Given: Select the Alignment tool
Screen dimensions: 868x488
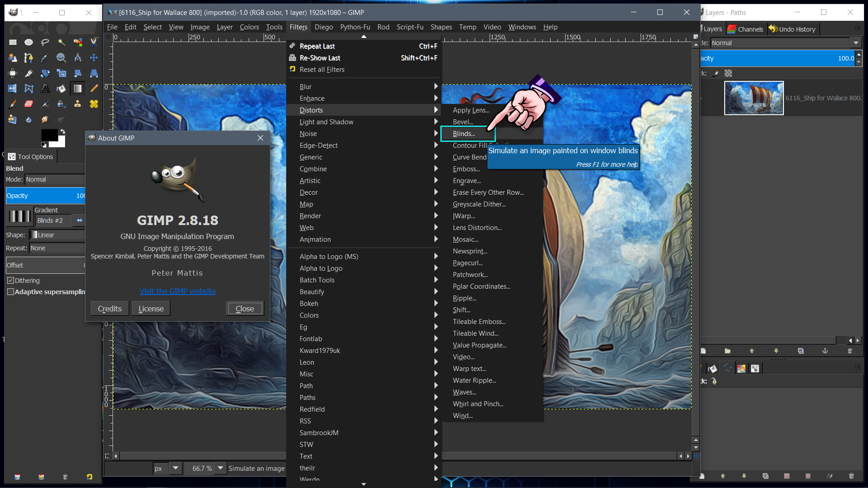Looking at the screenshot, I should [x=13, y=73].
